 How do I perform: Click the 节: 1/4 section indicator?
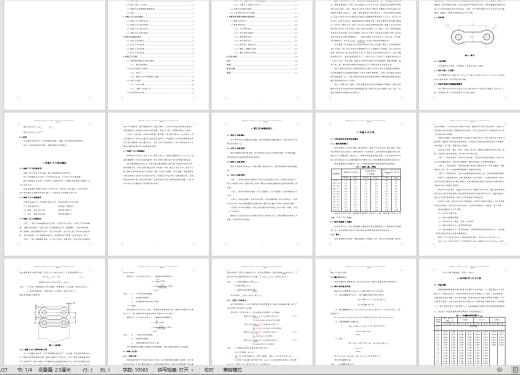pos(25,370)
